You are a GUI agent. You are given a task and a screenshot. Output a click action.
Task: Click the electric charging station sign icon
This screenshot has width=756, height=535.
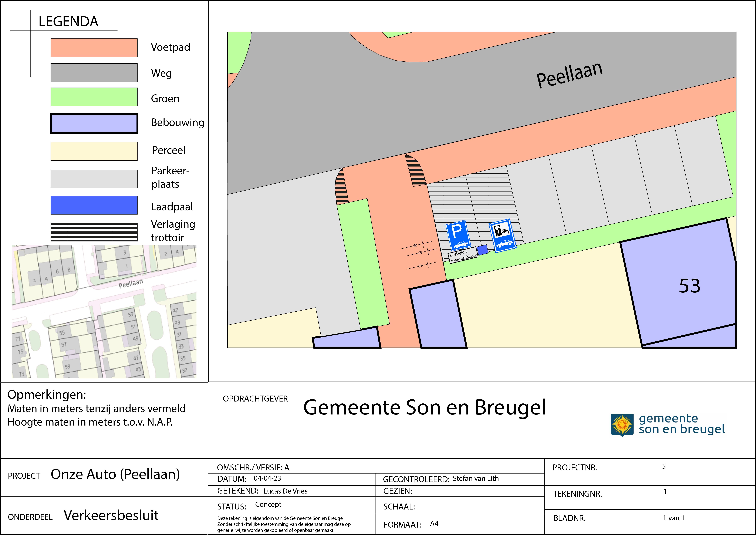(502, 235)
